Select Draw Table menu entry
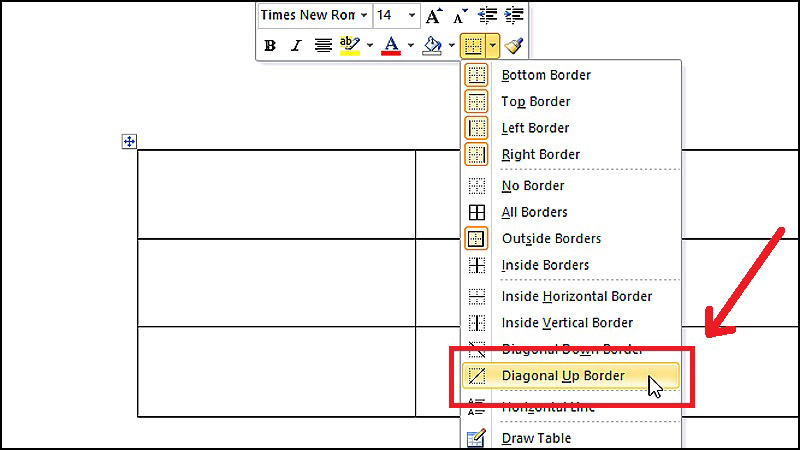Viewport: 800px width, 450px height. (571, 438)
